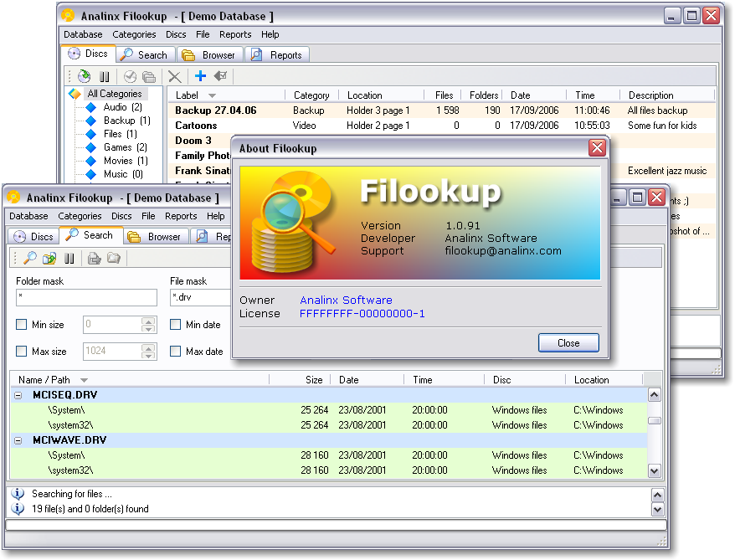Click the results list scroll down arrow
735x560 pixels.
click(655, 471)
